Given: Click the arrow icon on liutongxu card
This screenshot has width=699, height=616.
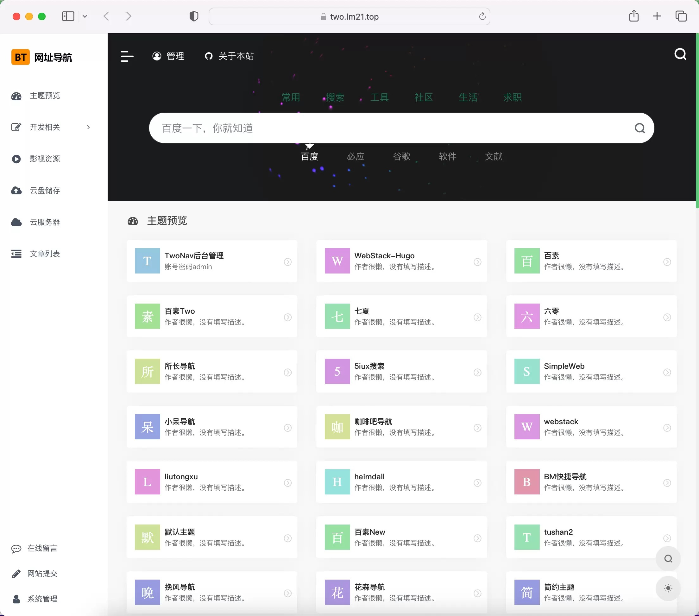Looking at the screenshot, I should (287, 483).
